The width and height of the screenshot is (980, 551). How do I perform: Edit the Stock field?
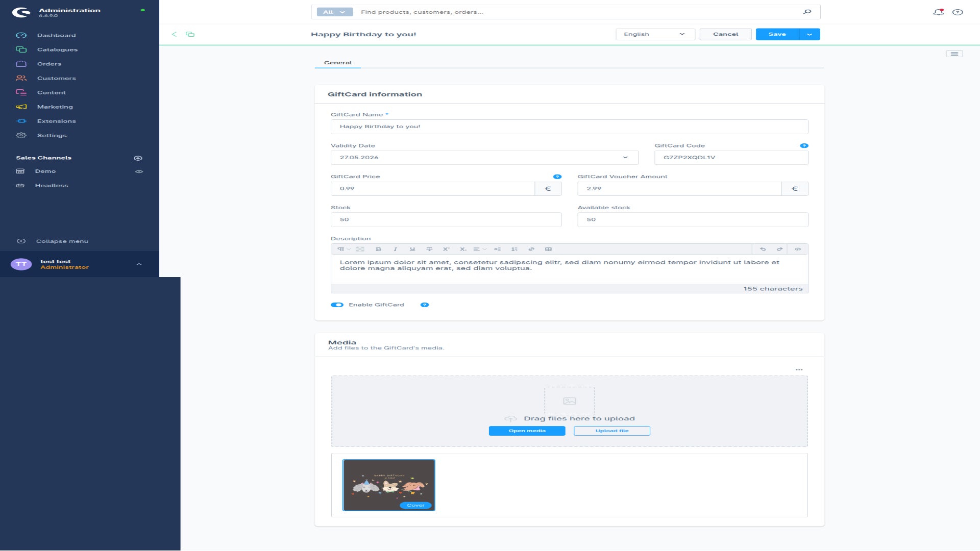[x=446, y=220]
